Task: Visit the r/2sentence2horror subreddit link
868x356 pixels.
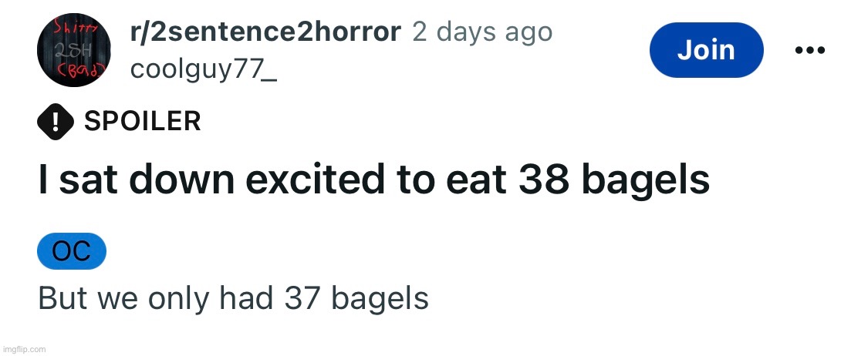Action: click(265, 32)
